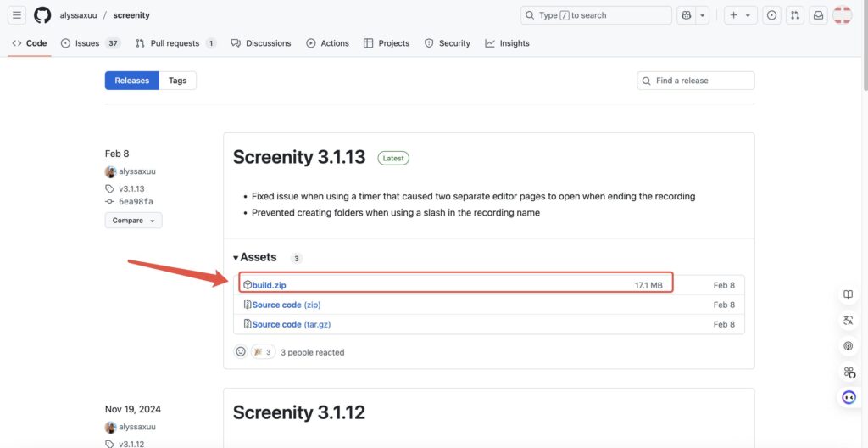The image size is (868, 448).
Task: Open the hamburger navigation menu
Action: tap(17, 15)
